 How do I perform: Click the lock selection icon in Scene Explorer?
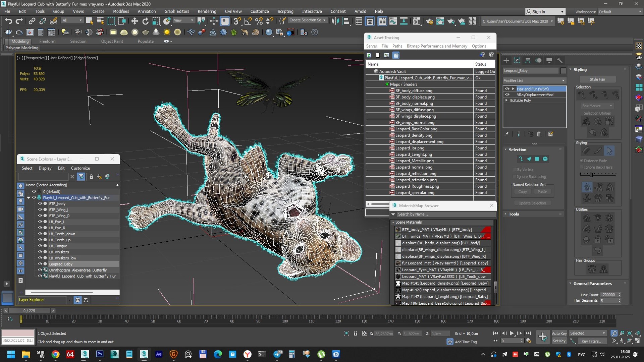tap(91, 176)
